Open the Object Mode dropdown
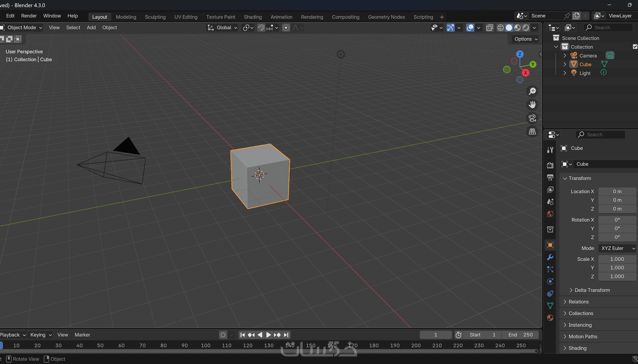The height and width of the screenshot is (364, 638). (22, 27)
